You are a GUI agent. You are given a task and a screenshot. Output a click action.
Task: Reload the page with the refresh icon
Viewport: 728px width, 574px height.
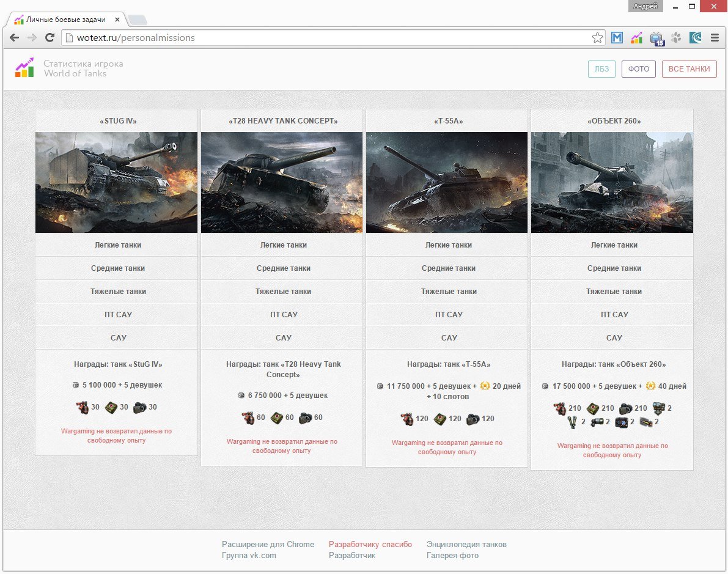(x=50, y=38)
